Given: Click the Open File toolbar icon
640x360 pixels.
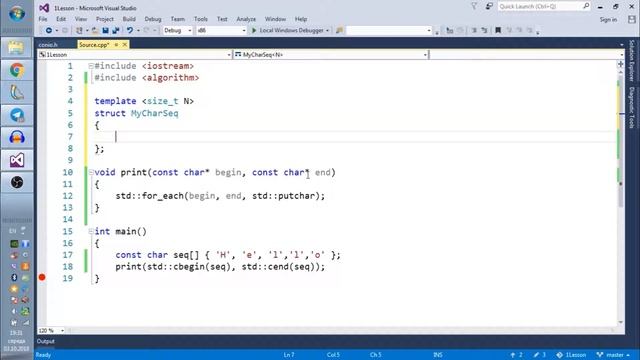Looking at the screenshot, I should (95, 31).
